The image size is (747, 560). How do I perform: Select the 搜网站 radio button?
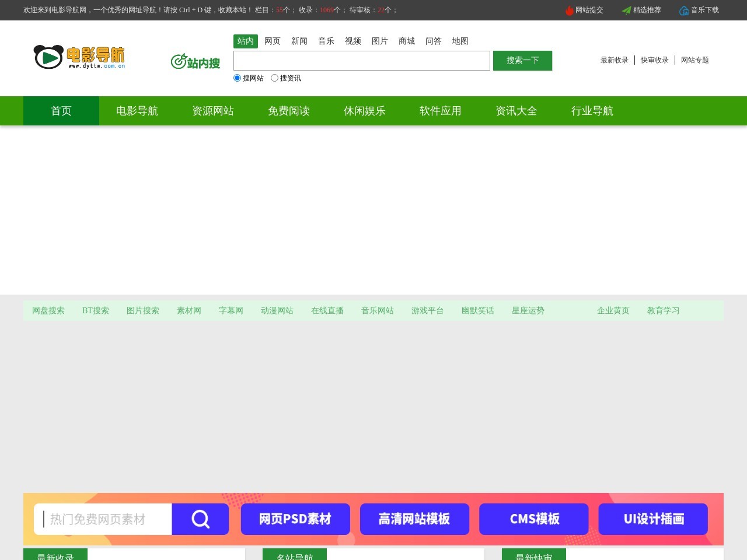pos(237,78)
